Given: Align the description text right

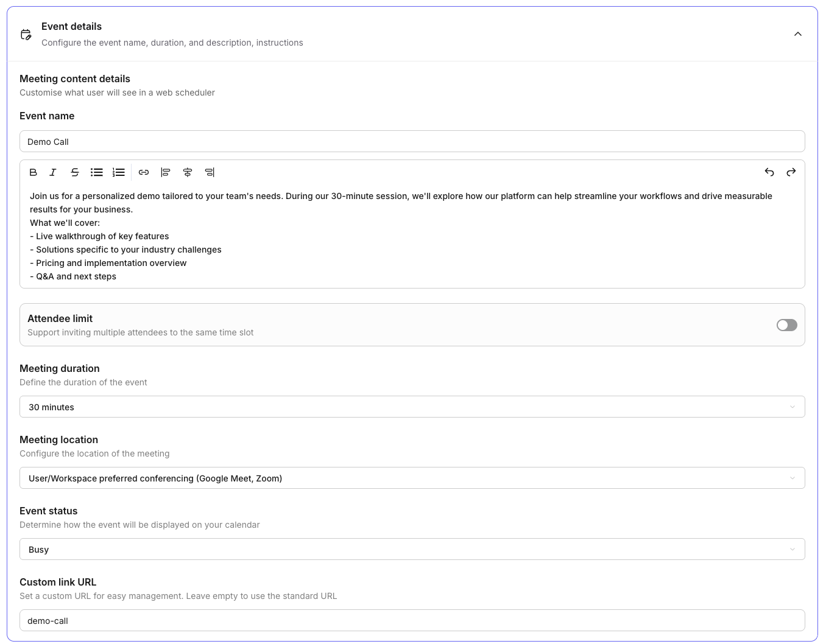Looking at the screenshot, I should click(210, 172).
